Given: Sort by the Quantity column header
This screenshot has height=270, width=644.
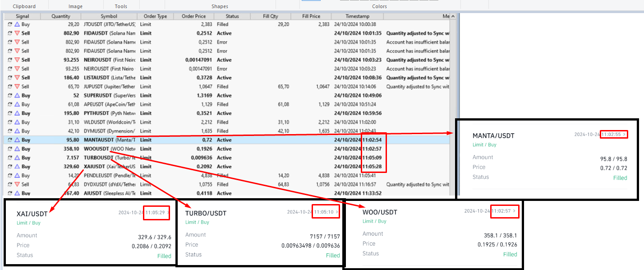Looking at the screenshot, I should [x=61, y=16].
